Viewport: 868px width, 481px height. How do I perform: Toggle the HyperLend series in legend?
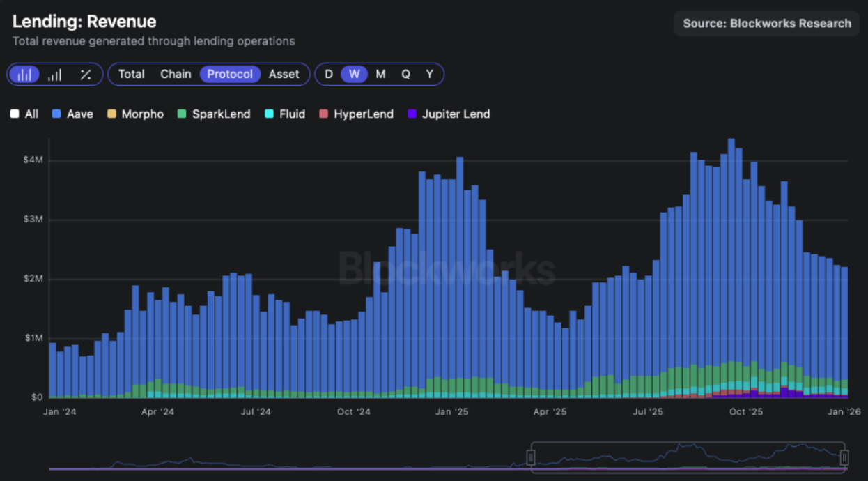point(356,114)
